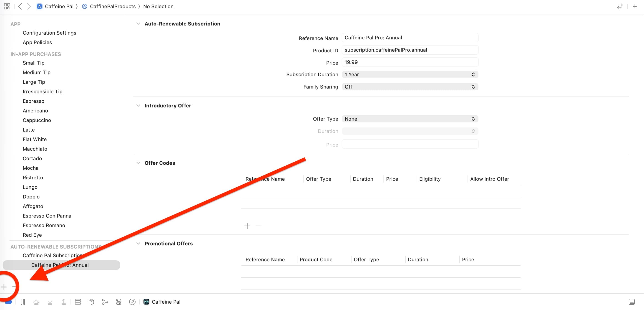Open the Offer Type dropdown showing None
Image resolution: width=644 pixels, height=310 pixels.
410,119
